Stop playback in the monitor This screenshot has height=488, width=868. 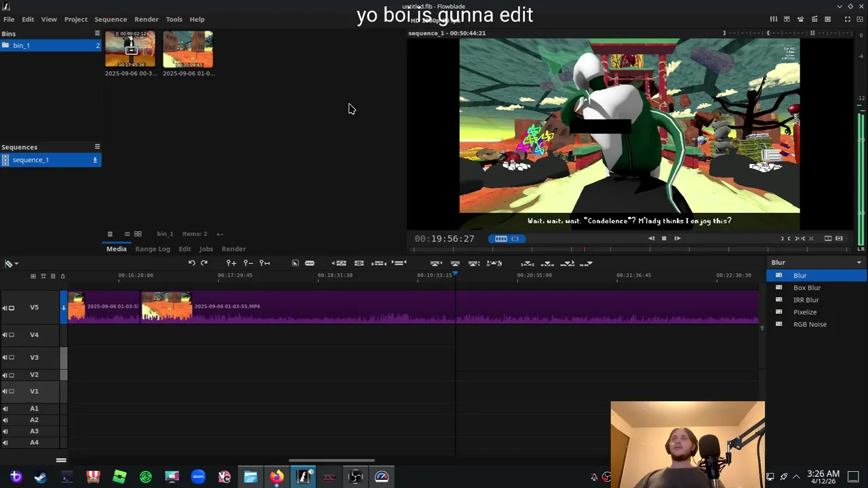point(664,239)
